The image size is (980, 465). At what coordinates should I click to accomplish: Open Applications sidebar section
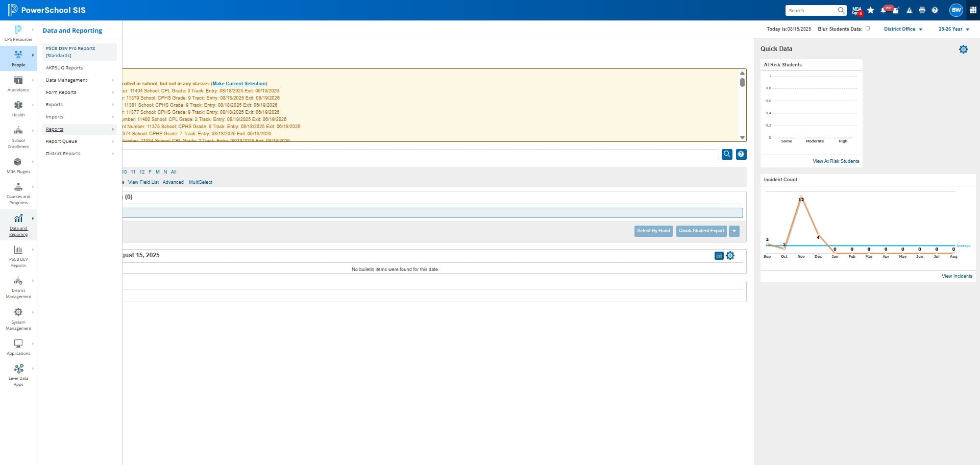point(18,347)
